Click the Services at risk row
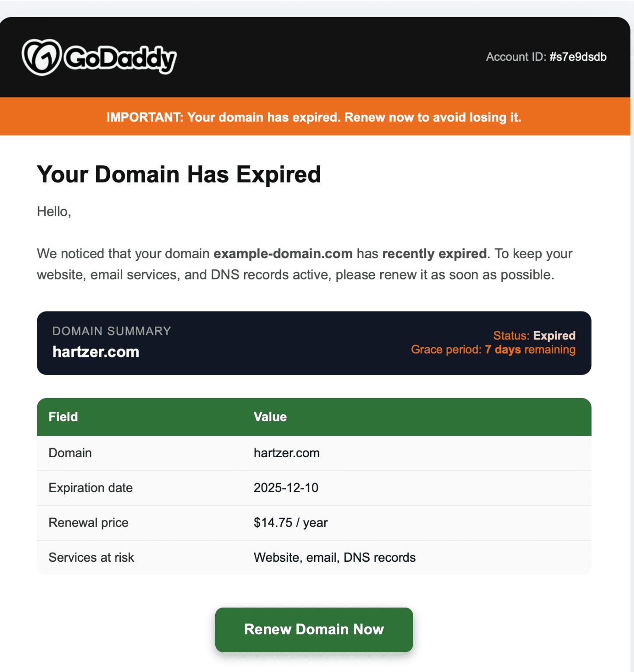Viewport: 634px width, 672px height. [313, 557]
